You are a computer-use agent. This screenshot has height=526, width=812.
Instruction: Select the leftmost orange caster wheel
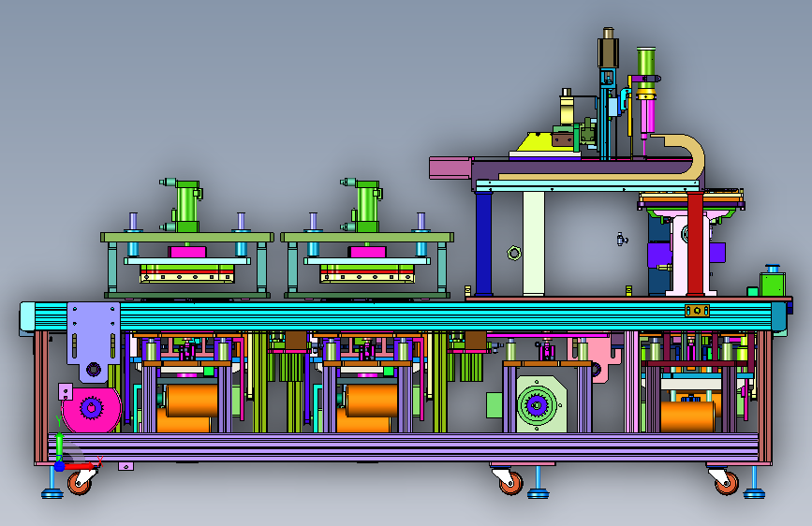80,483
